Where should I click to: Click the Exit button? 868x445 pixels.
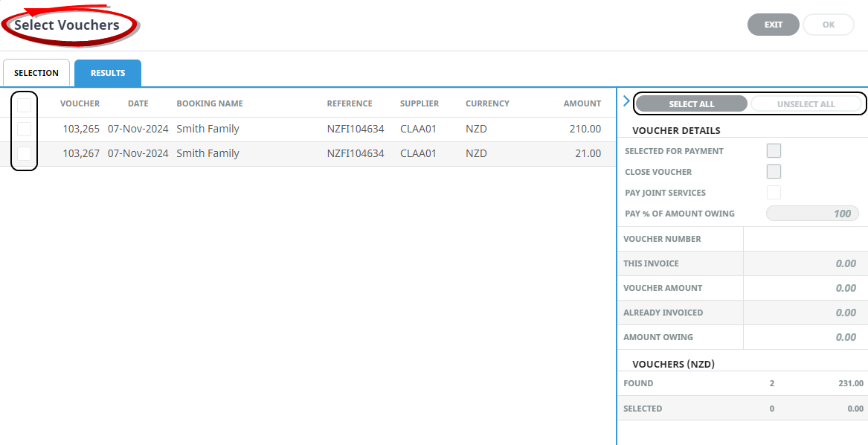(x=774, y=25)
